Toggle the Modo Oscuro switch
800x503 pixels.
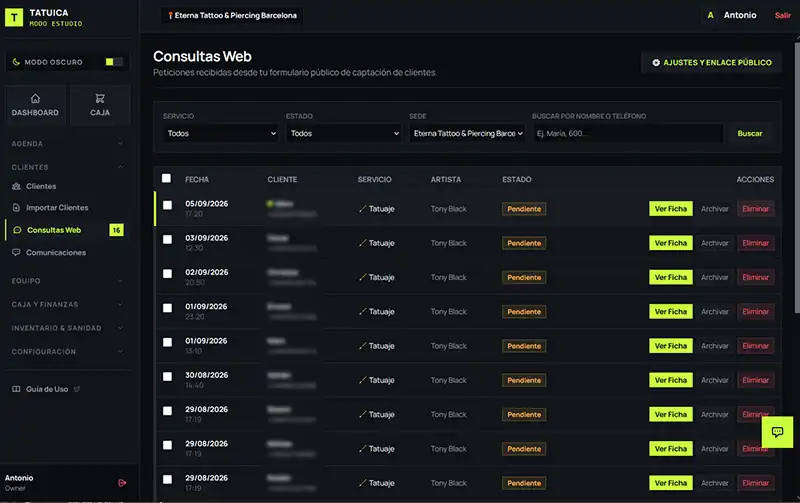(114, 62)
